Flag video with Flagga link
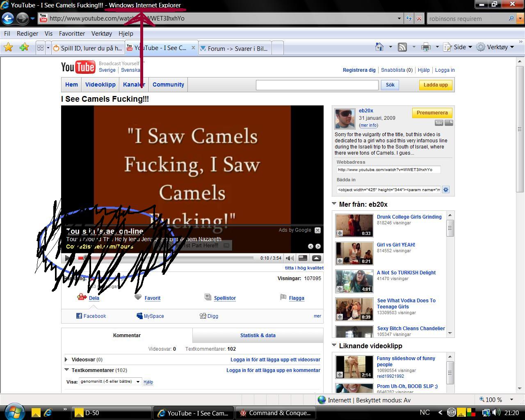This screenshot has height=420, width=525. click(297, 298)
